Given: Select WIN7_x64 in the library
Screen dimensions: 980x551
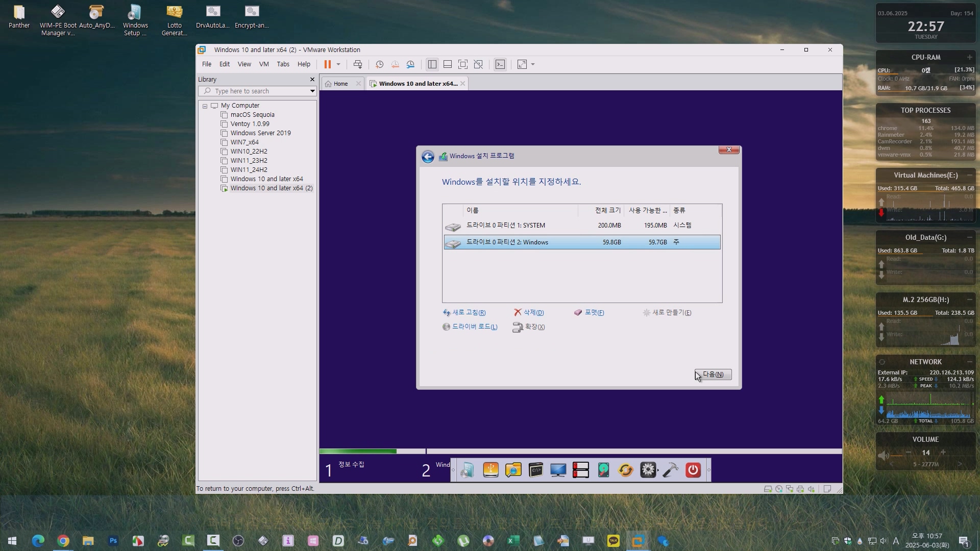Looking at the screenshot, I should [244, 142].
